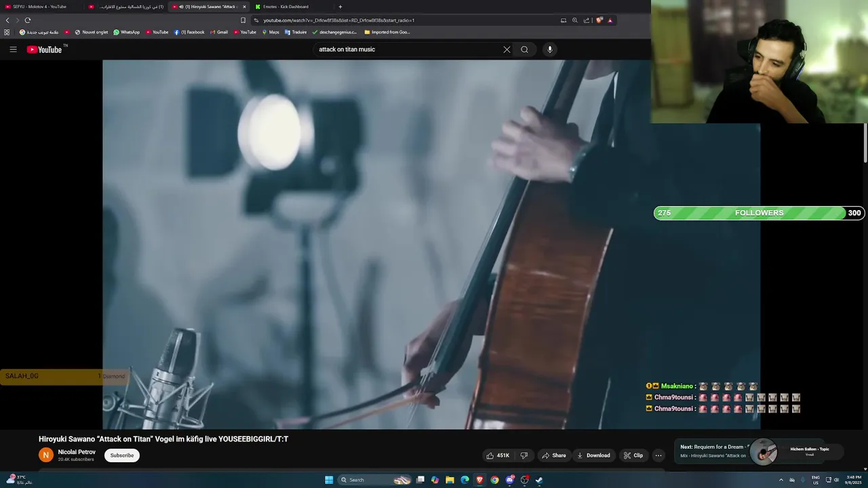
Task: Bookmark this page via address bar icon
Action: 243,20
